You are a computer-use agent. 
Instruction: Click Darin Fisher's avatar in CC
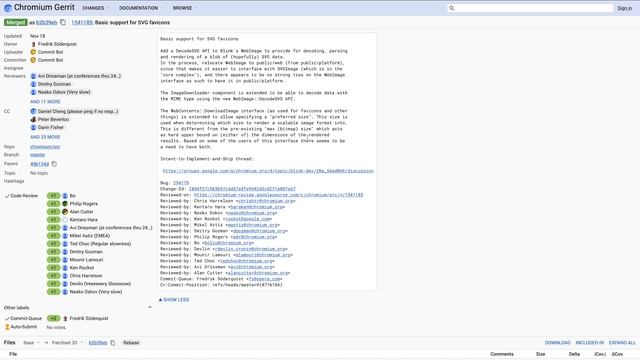[33, 127]
